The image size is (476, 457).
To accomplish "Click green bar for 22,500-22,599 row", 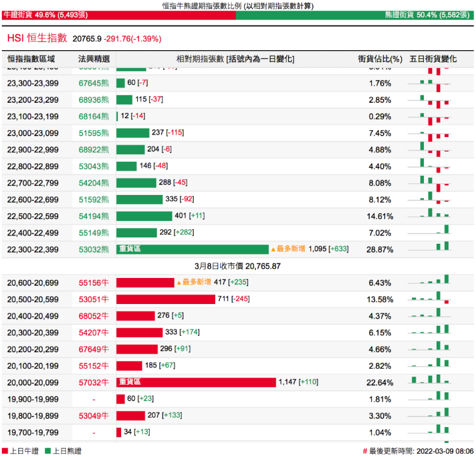I will pos(144,216).
